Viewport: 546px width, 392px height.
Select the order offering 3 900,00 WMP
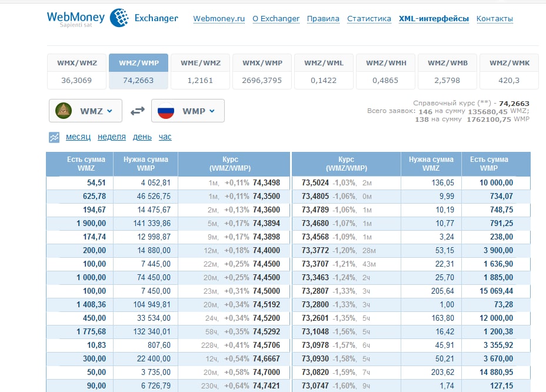coord(411,251)
